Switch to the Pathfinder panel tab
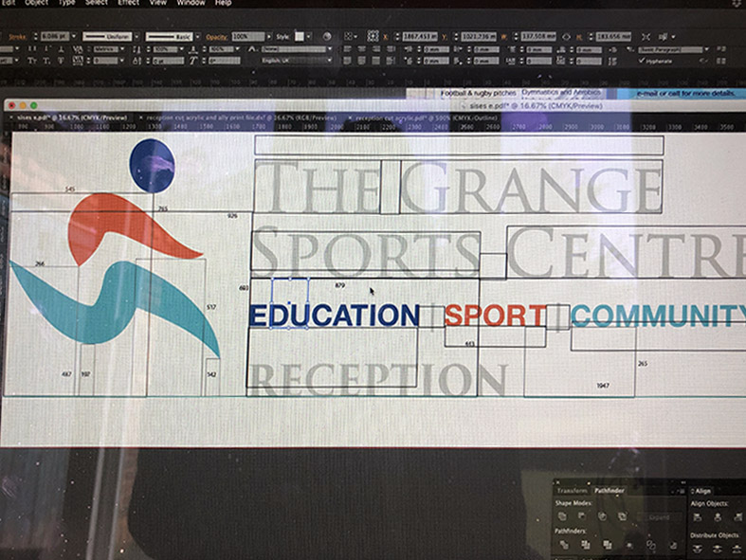This screenshot has height=560, width=746. click(x=609, y=491)
